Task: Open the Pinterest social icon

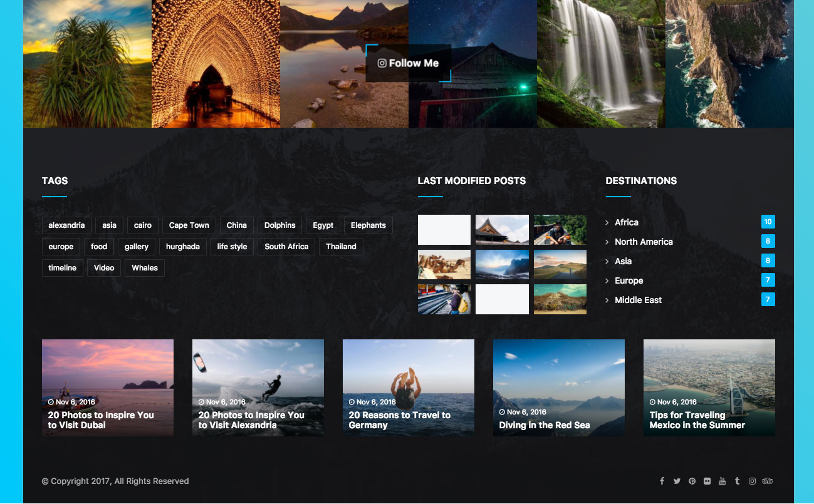Action: tap(692, 481)
